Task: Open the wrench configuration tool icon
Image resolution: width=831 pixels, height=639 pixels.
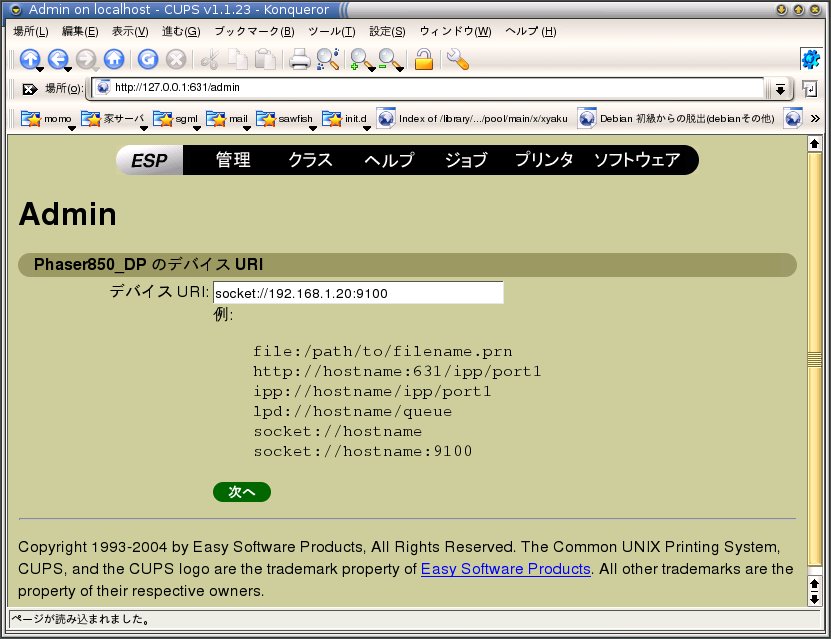Action: click(457, 59)
